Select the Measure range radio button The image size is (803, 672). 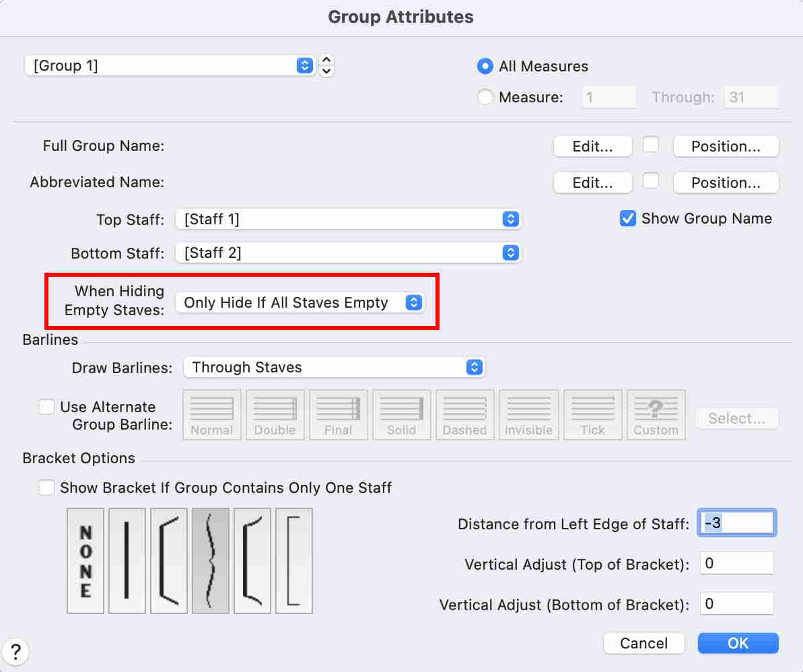point(485,98)
